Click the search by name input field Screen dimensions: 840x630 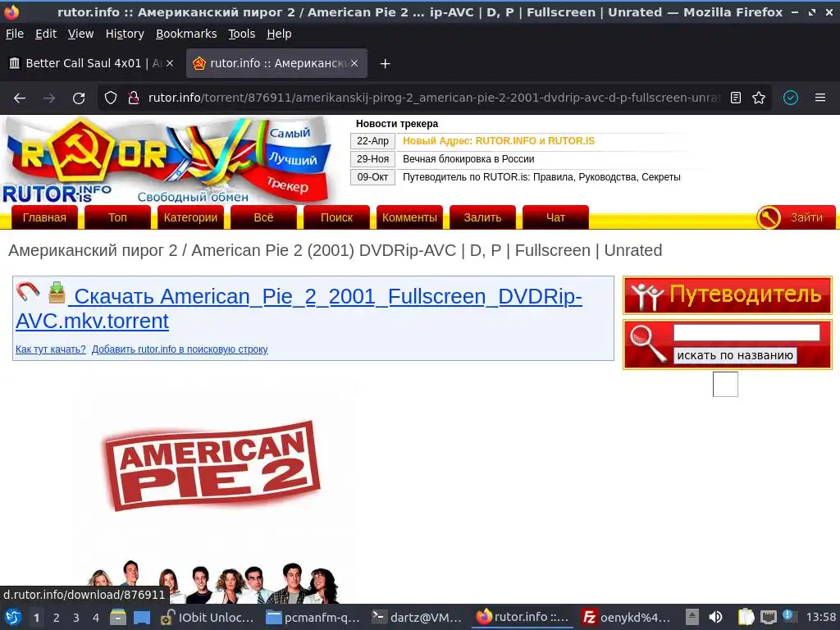coord(746,333)
